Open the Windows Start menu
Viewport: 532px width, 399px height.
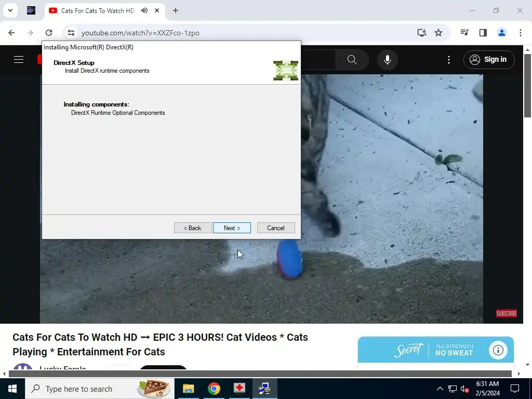12,389
